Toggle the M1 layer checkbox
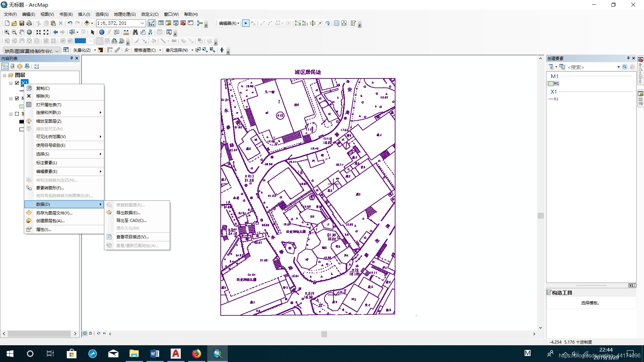 point(17,99)
